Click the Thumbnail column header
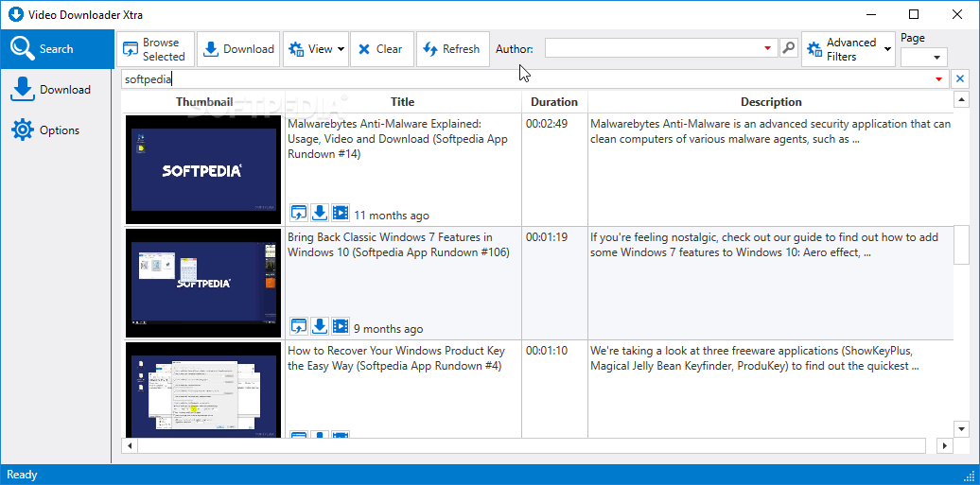 click(x=204, y=102)
